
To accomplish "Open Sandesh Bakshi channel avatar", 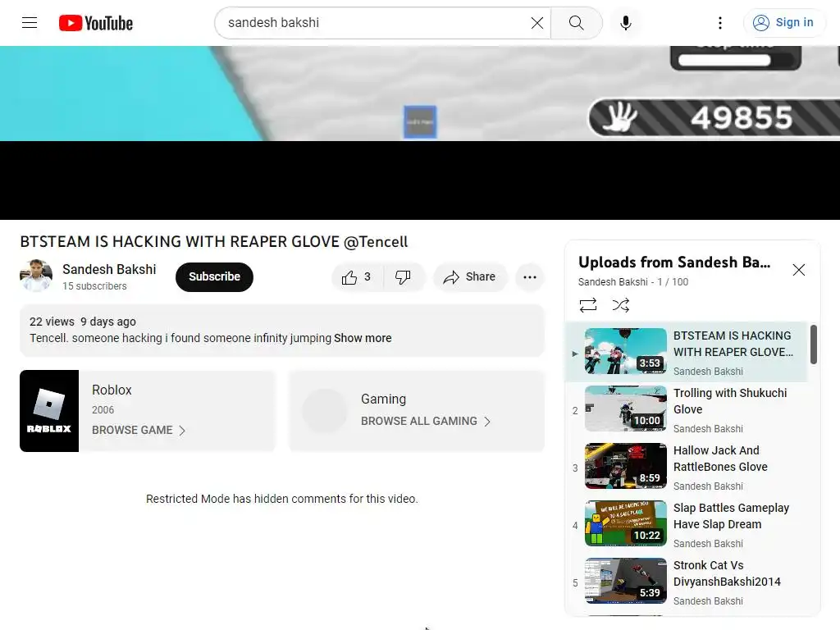I will click(x=36, y=276).
